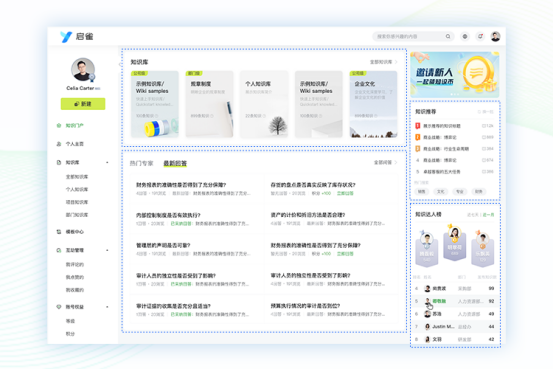Open 模板中心 in the sidebar

[x=74, y=232]
